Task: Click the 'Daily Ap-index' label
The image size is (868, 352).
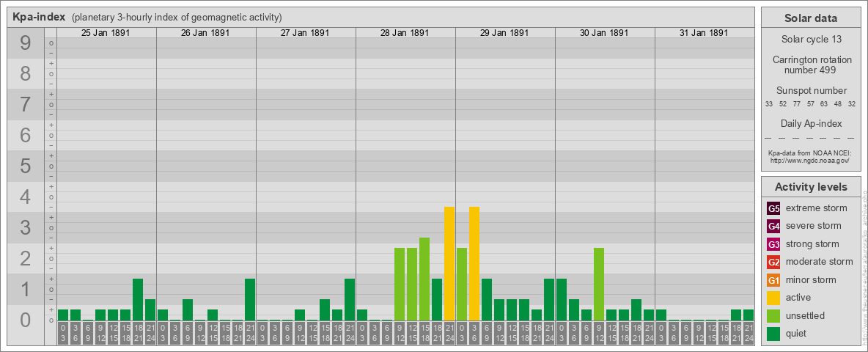Action: pos(811,123)
